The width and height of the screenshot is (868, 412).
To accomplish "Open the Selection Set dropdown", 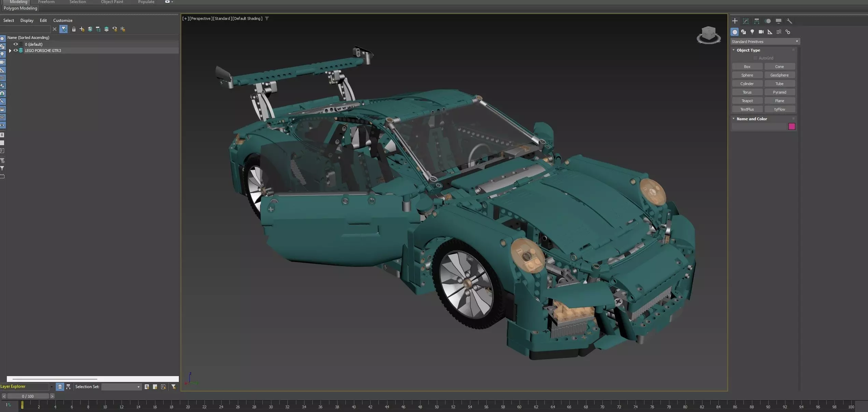I will click(121, 387).
